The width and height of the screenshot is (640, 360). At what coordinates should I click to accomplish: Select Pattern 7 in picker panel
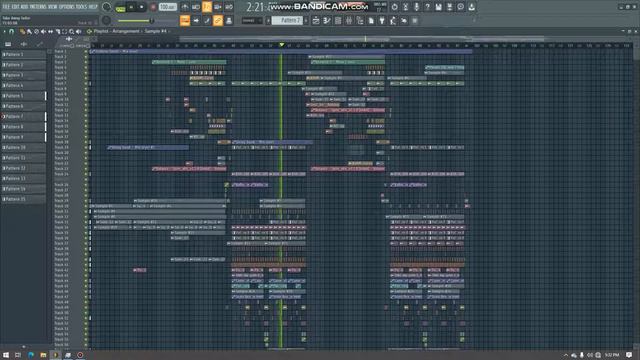point(24,117)
